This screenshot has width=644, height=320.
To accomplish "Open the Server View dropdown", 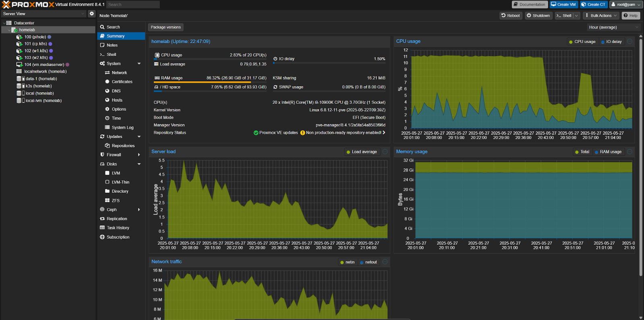I will tap(43, 14).
